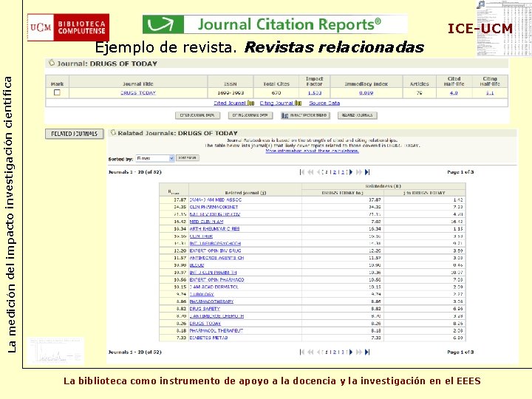This screenshot has height=399, width=532.
Task: Click the single previous arrow in bottom pagination bar
Action: pos(318,352)
